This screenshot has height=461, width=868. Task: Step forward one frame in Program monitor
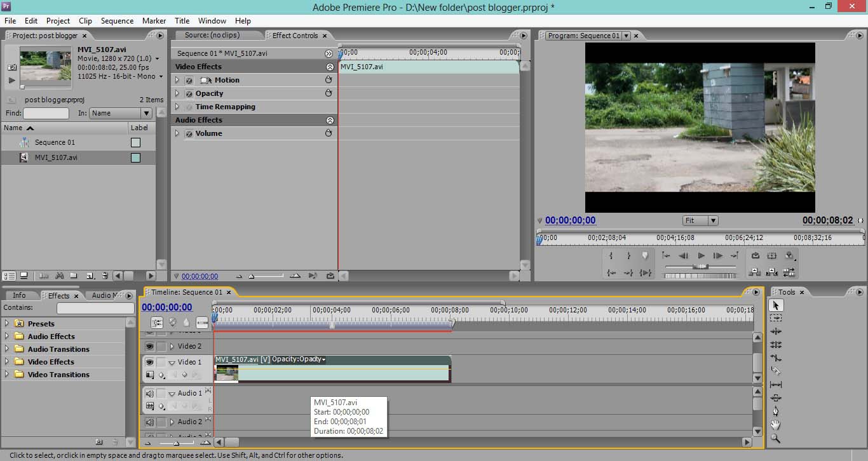tap(718, 256)
